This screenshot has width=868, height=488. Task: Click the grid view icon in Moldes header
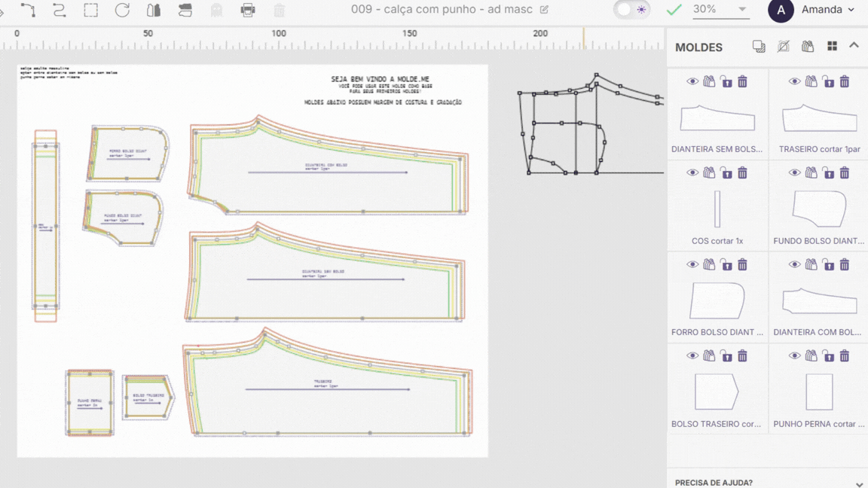(x=832, y=47)
